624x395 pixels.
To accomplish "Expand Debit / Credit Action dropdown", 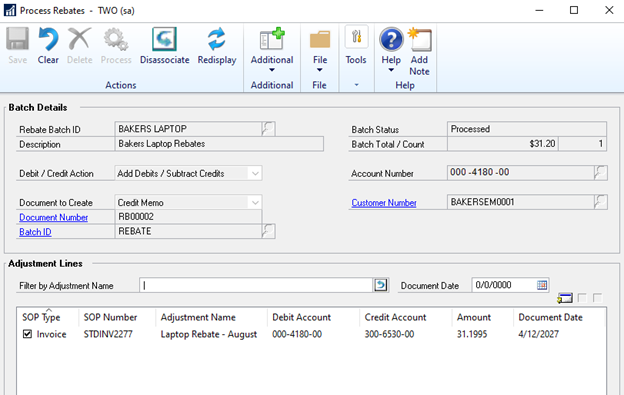I will click(x=255, y=173).
